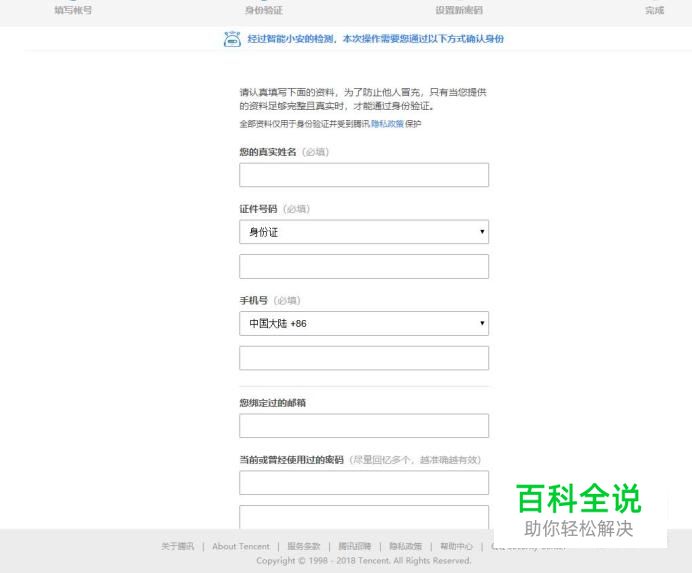Open the 腾讯招聘 footer link
The image size is (692, 573).
coord(354,546)
